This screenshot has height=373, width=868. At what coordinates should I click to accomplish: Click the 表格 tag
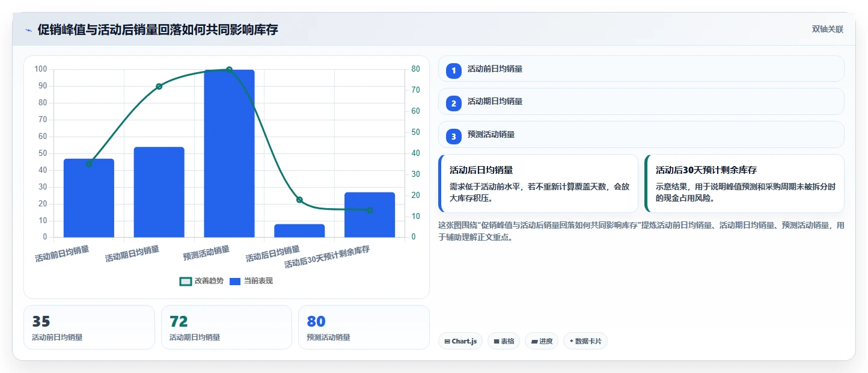(x=504, y=341)
